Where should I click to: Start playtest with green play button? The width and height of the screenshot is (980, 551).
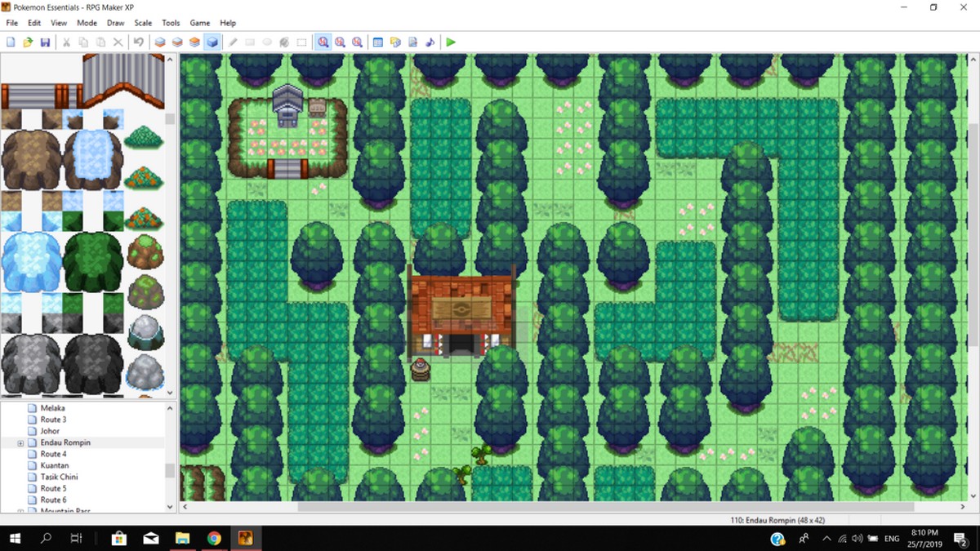coord(451,42)
